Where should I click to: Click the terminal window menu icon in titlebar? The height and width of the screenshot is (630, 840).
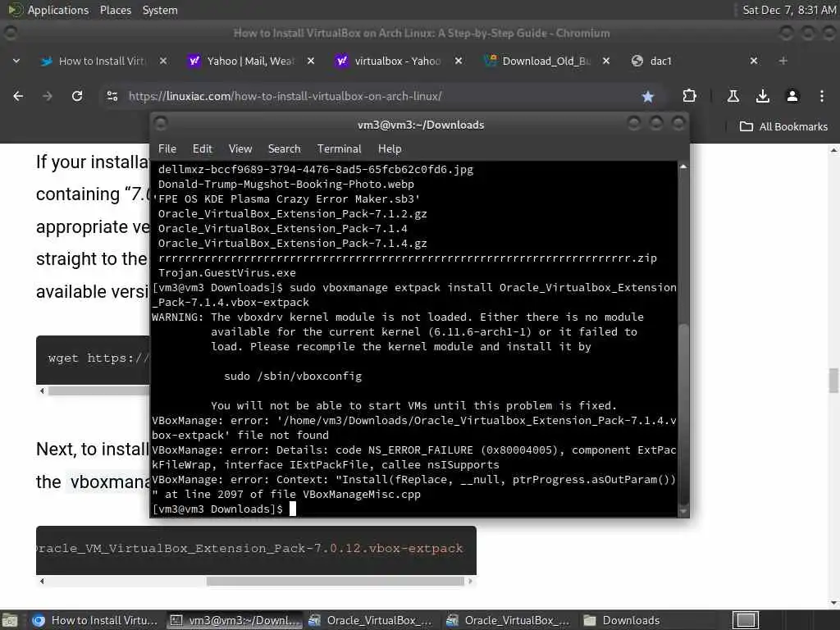click(161, 125)
